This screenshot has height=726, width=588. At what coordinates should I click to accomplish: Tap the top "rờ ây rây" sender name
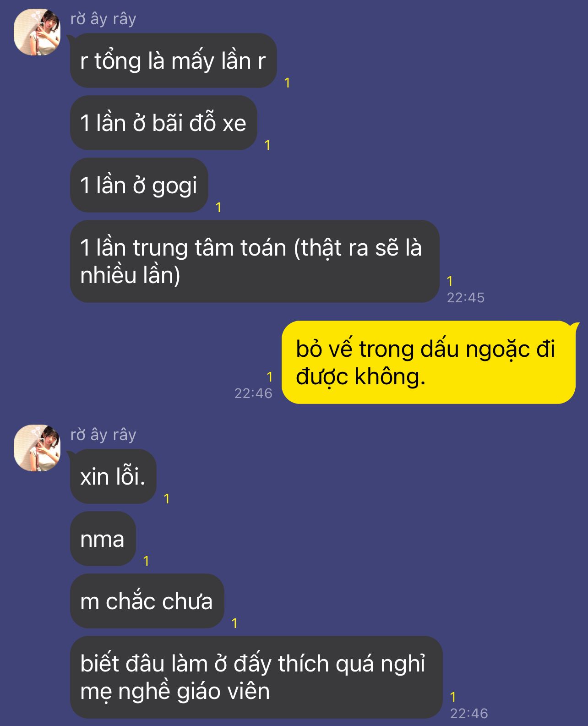[x=103, y=19]
